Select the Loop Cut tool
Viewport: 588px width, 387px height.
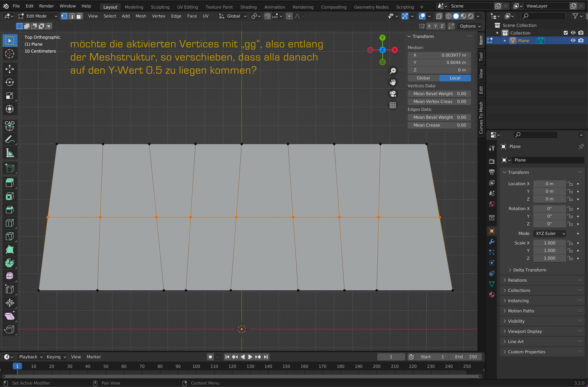click(10, 223)
